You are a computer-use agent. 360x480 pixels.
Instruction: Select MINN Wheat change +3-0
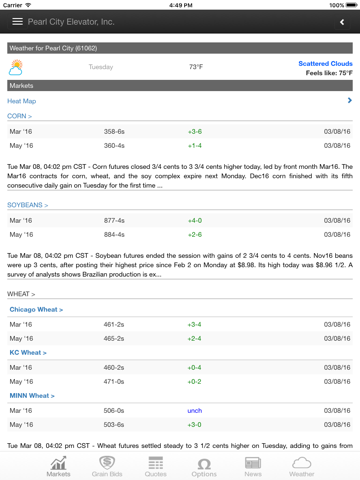tap(194, 425)
